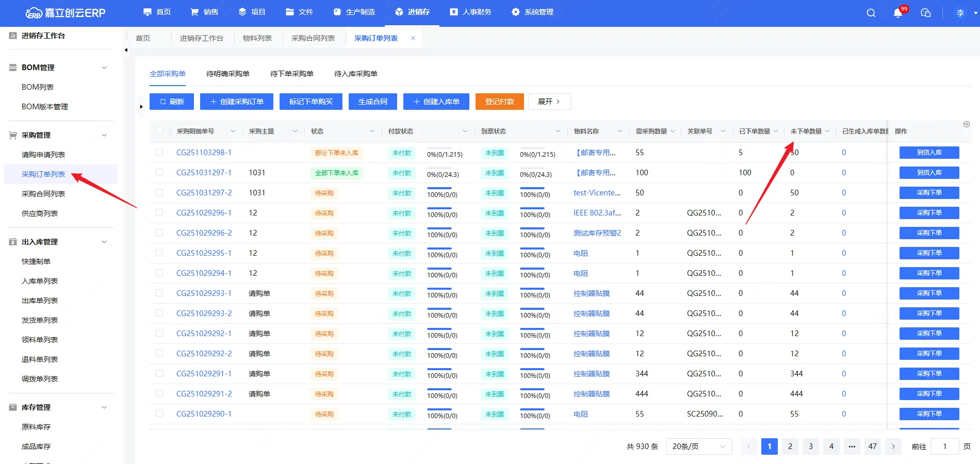
Task: Open notifications bell with 99 badge
Action: [898, 13]
